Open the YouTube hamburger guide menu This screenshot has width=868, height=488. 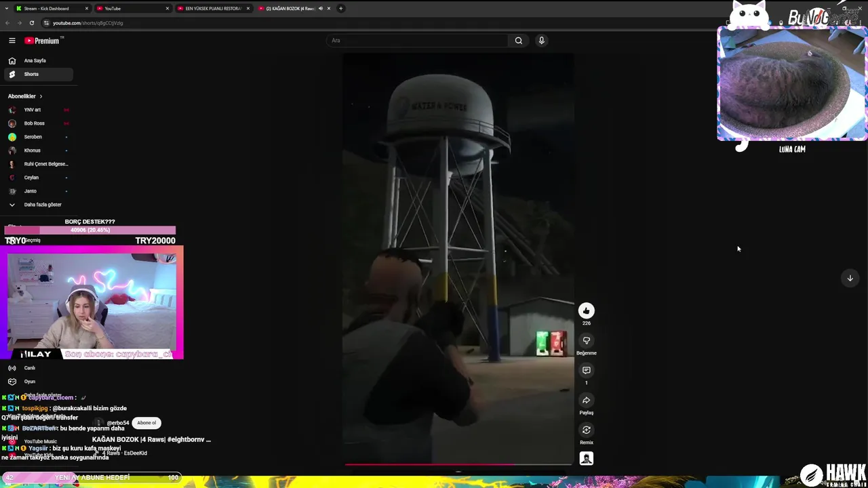point(12,41)
